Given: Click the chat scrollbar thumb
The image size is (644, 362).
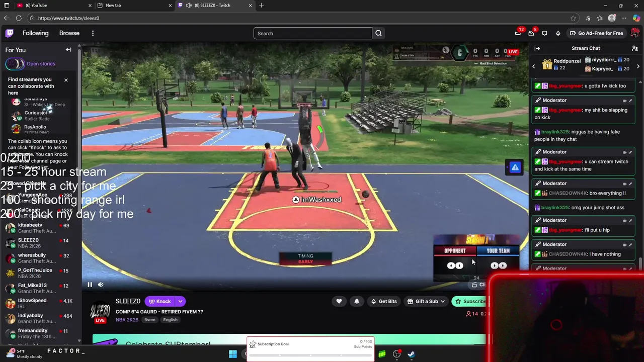Looking at the screenshot, I should point(640,263).
